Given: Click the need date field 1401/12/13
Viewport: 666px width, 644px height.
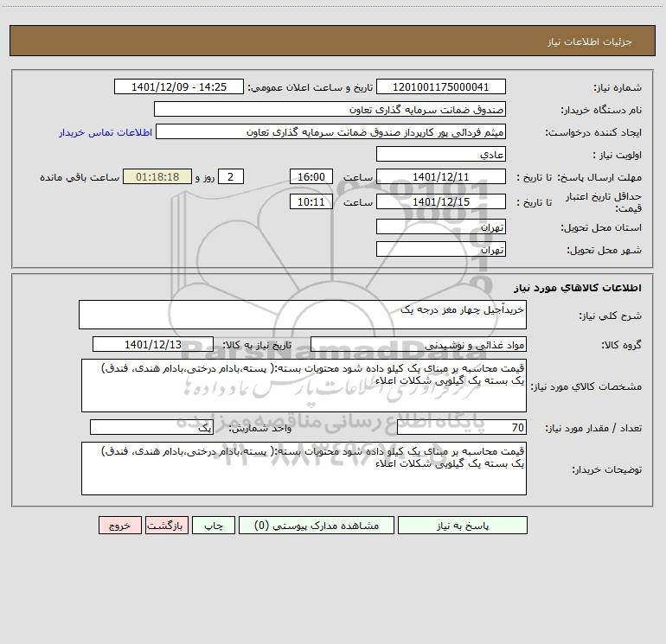Looking at the screenshot, I should click(x=153, y=344).
